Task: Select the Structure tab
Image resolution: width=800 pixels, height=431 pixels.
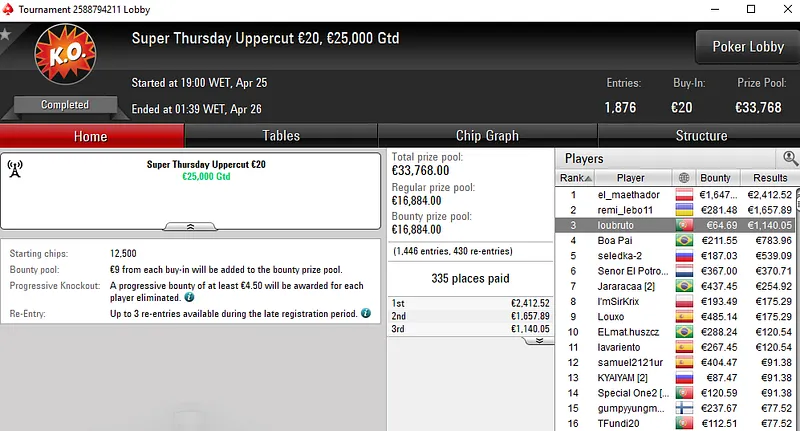Action: point(701,136)
